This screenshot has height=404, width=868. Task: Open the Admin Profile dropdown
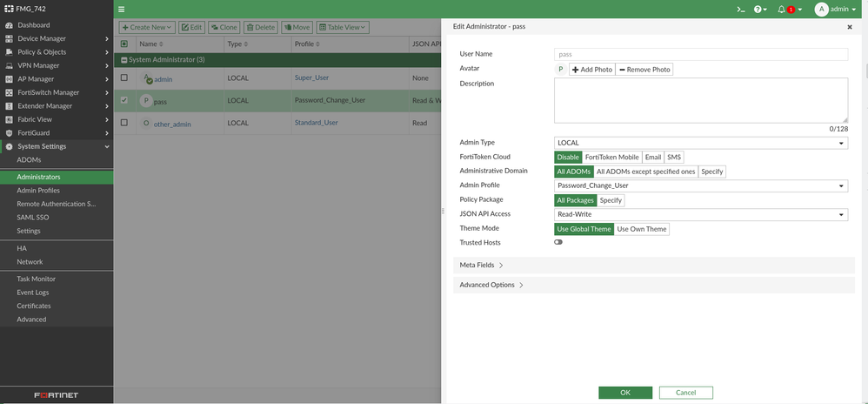pos(700,185)
